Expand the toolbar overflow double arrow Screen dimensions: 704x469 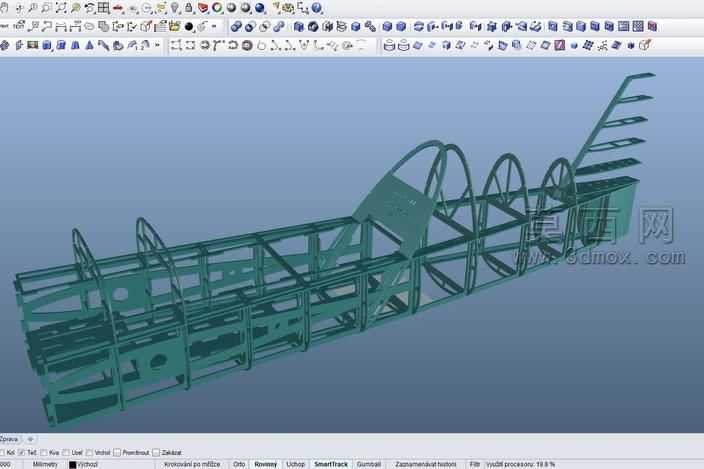[x=157, y=45]
